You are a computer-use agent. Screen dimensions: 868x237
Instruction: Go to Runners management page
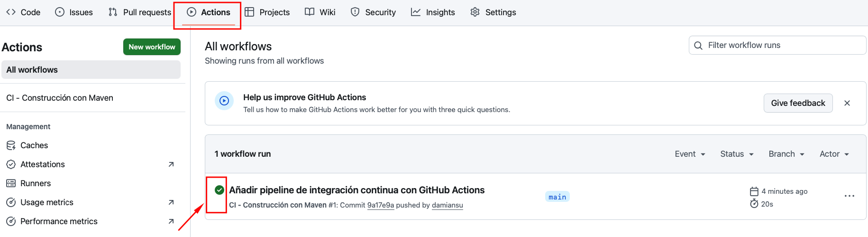point(36,183)
